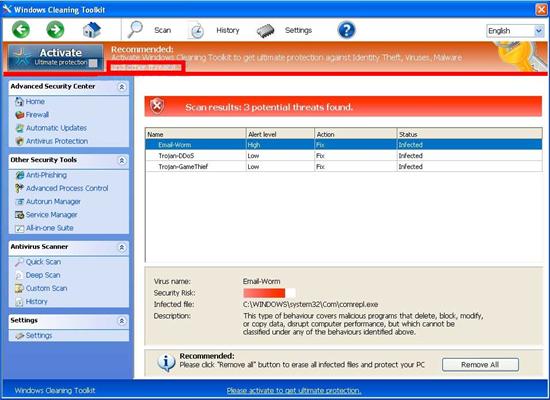The image size is (550, 400).
Task: Start a Quick Scan from sidebar link
Action: tap(43, 262)
